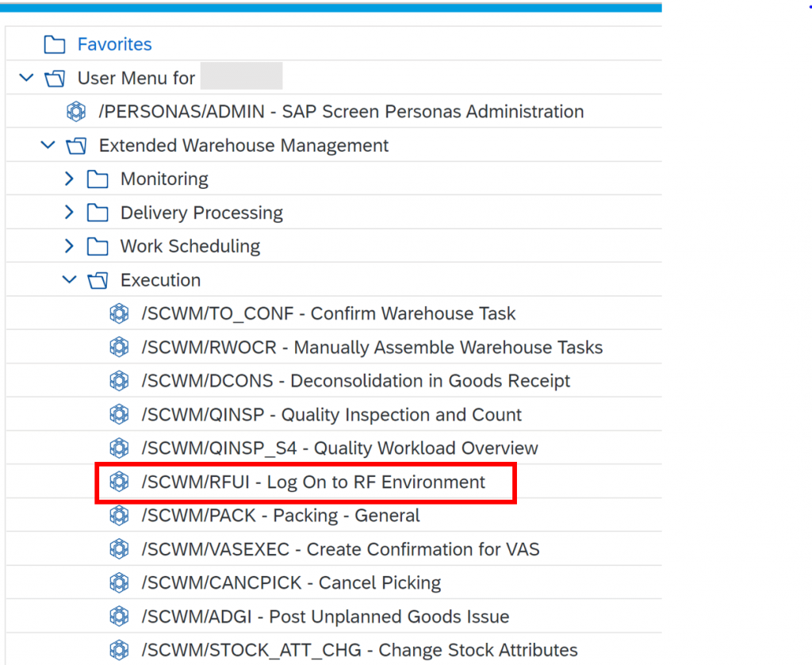Expand the Work Scheduling folder
This screenshot has height=665, width=812.
point(70,246)
